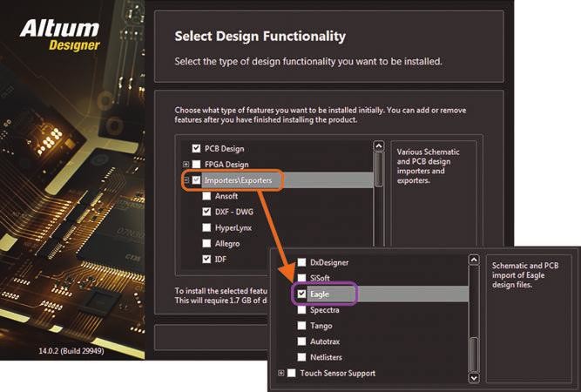Image resolution: width=581 pixels, height=392 pixels.
Task: Select the Eagle row label
Action: [x=320, y=294]
